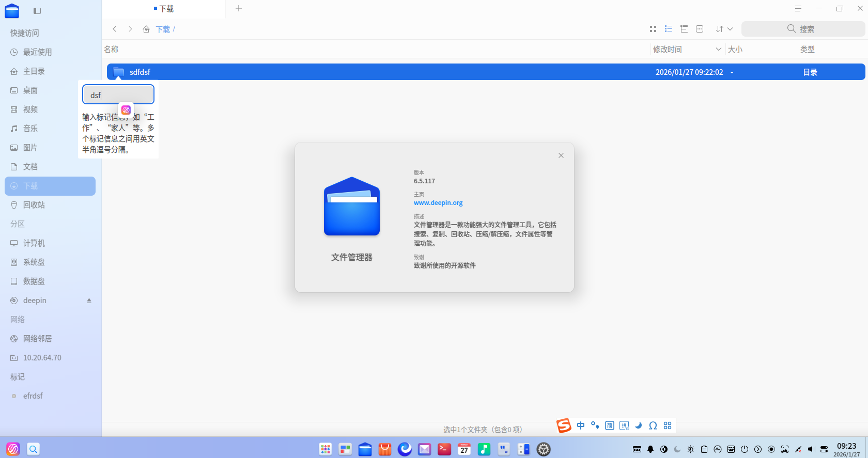
Task: Open the calculator in dock
Action: [x=524, y=449]
